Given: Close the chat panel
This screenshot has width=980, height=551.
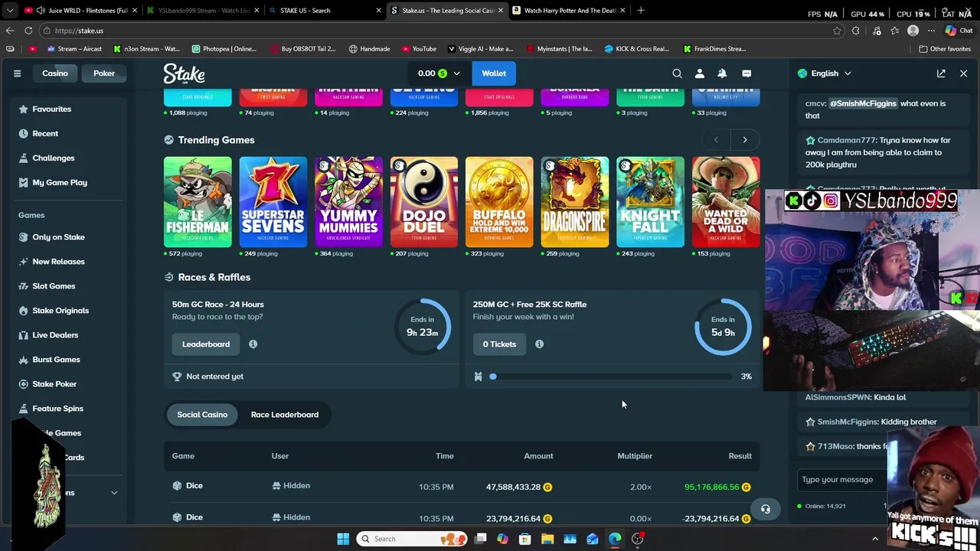Looking at the screenshot, I should tap(963, 73).
